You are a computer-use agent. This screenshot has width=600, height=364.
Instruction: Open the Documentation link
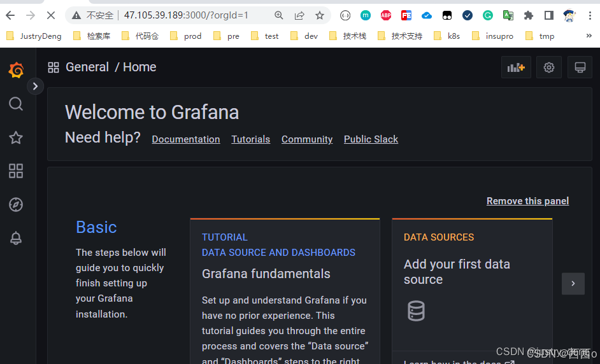pos(186,139)
